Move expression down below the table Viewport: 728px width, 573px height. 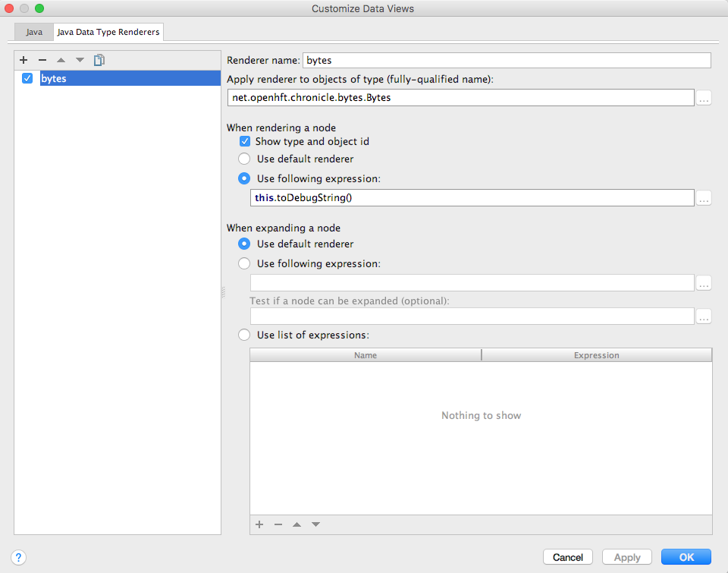click(x=315, y=524)
